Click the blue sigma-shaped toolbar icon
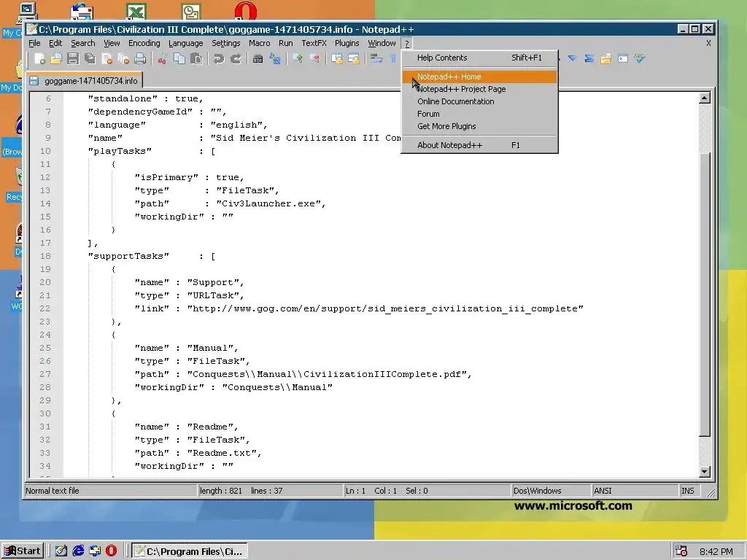747x560 pixels. (x=589, y=58)
